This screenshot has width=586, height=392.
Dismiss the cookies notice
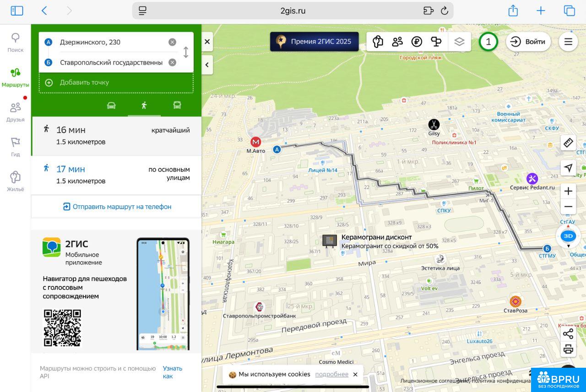click(x=355, y=375)
